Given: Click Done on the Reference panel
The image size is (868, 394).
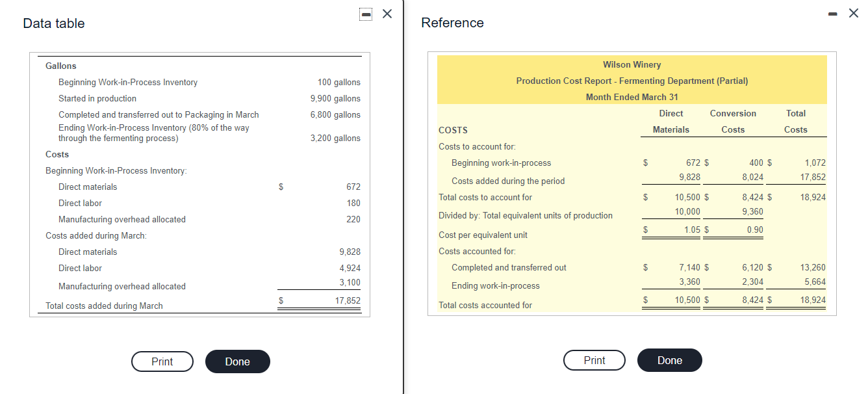Looking at the screenshot, I should point(669,360).
